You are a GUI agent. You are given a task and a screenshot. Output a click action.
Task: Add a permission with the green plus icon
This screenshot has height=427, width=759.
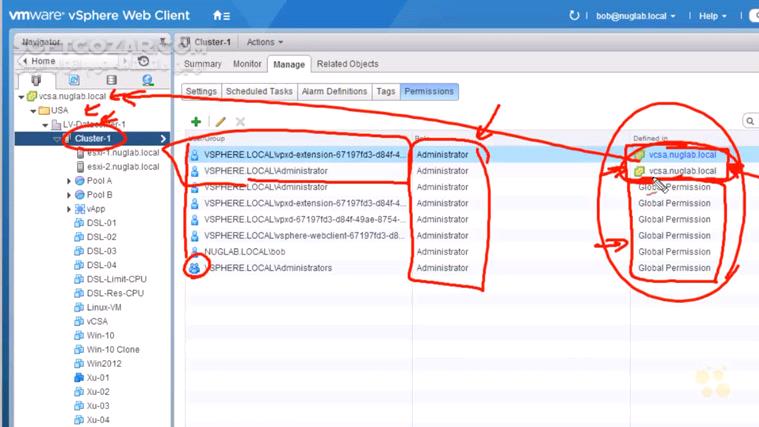(196, 122)
